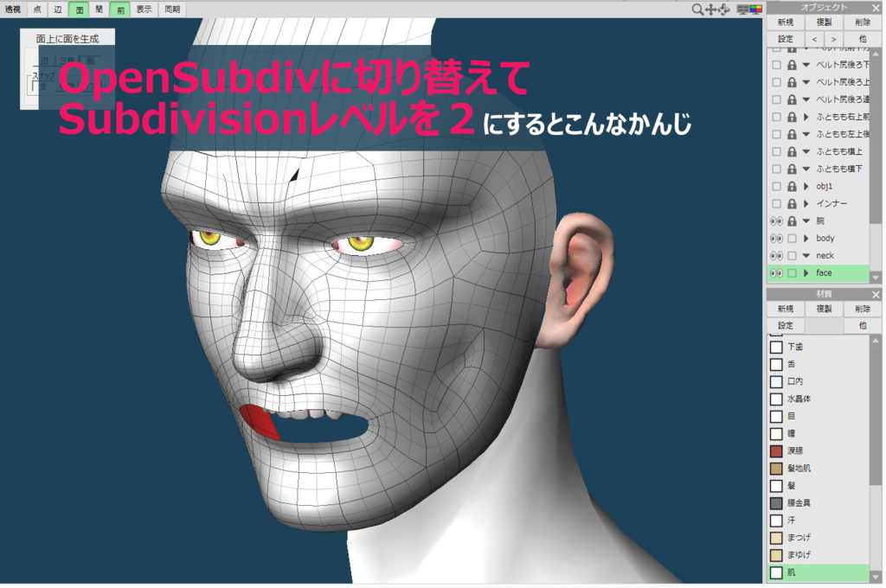Click 複製 in the オブジェクト panel
This screenshot has width=886, height=588.
coord(824,22)
